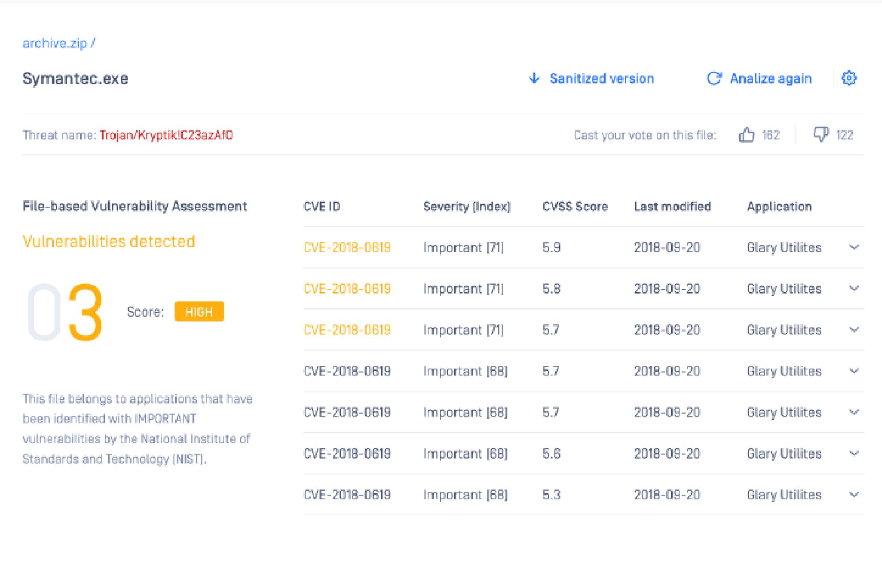The image size is (882, 588).
Task: Open the settings gear icon
Action: tap(849, 78)
